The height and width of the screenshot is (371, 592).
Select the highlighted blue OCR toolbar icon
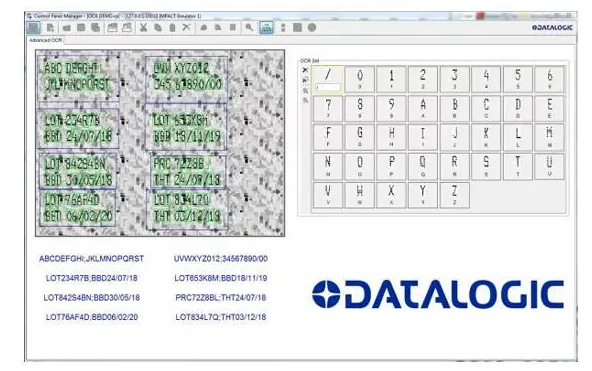click(266, 28)
